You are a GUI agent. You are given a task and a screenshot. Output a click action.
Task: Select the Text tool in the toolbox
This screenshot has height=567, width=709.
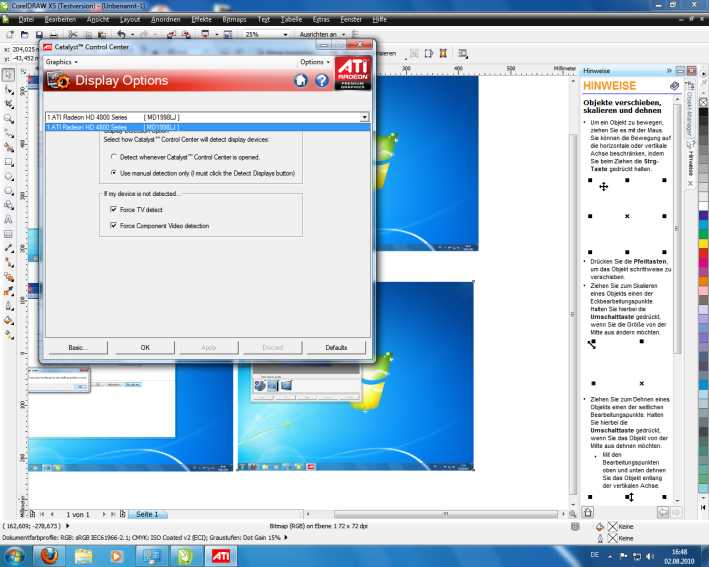point(9,220)
